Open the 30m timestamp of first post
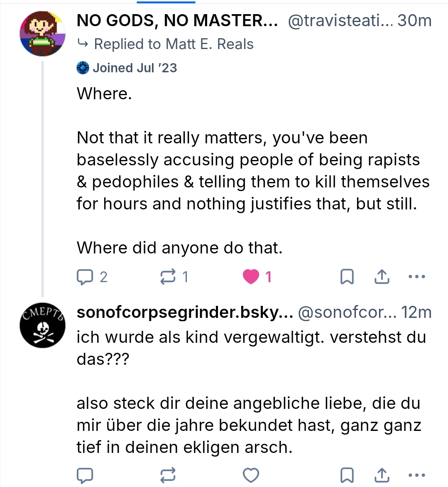Image resolution: width=448 pixels, height=487 pixels. (x=414, y=20)
